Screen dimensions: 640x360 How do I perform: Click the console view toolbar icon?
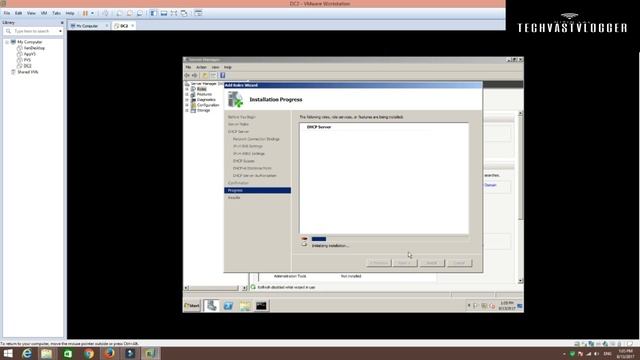(198, 13)
